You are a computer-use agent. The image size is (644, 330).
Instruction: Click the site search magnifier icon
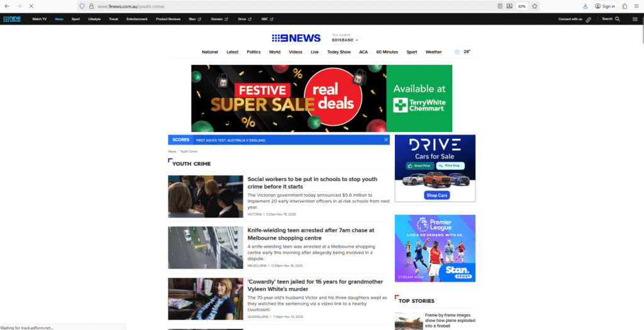[617, 19]
